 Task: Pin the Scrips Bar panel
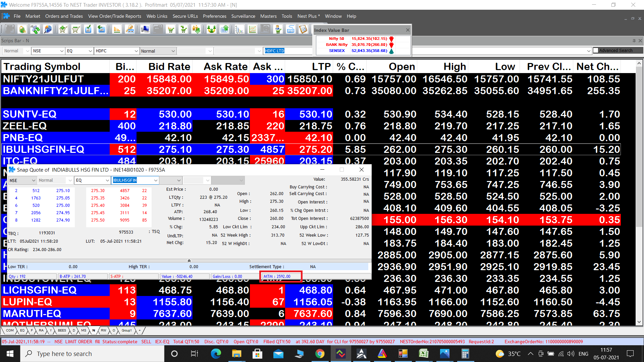[634, 41]
